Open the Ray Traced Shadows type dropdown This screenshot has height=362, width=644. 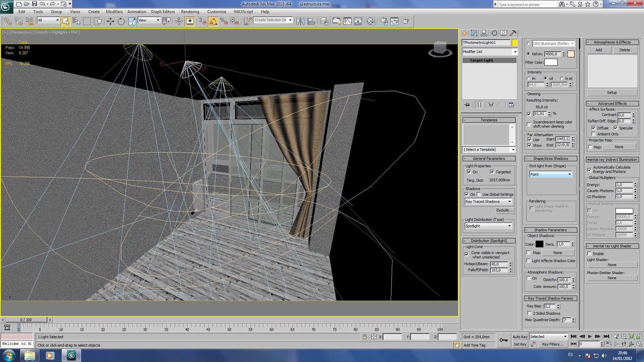click(489, 201)
